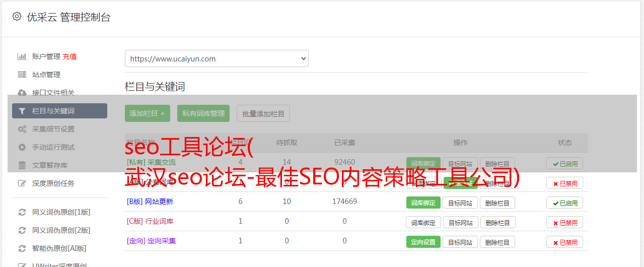The width and height of the screenshot is (644, 267).
Task: Open the [定向] 定向采集 column link
Action: point(152,241)
